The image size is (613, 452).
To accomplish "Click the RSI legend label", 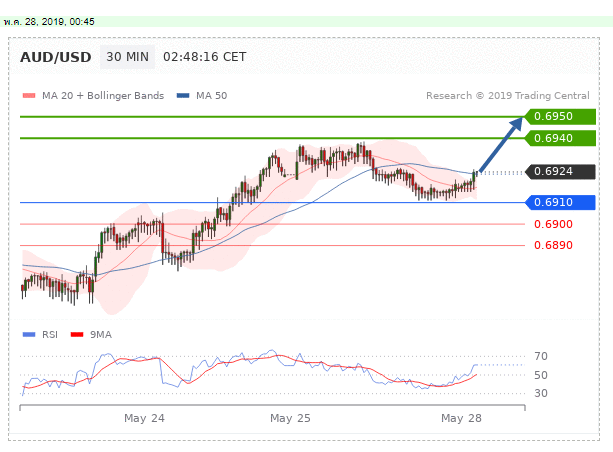I will click(50, 335).
